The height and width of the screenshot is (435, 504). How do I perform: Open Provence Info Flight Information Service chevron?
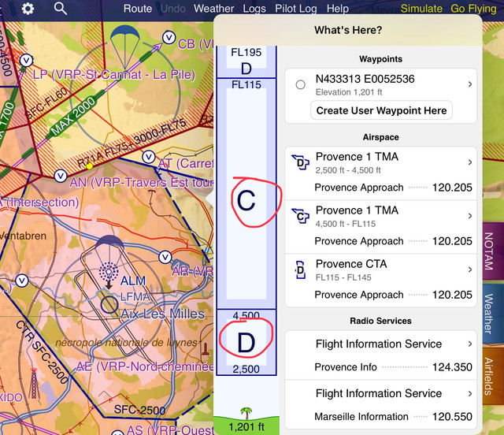(470, 344)
